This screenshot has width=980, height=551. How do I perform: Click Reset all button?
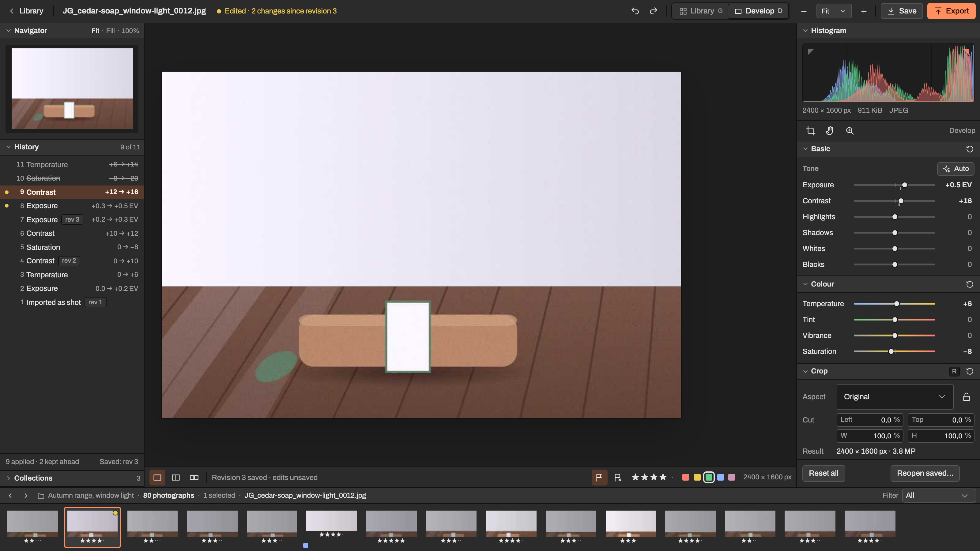coord(824,473)
